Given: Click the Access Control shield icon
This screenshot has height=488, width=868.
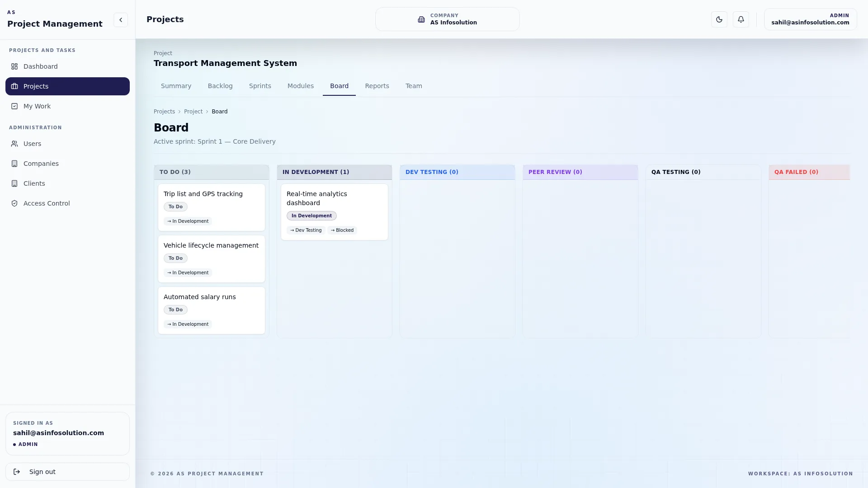Looking at the screenshot, I should point(14,203).
